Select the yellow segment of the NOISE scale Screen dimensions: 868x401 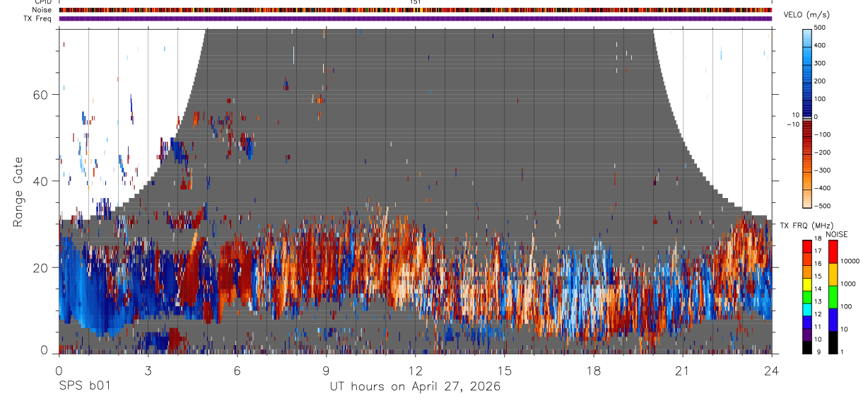(833, 274)
